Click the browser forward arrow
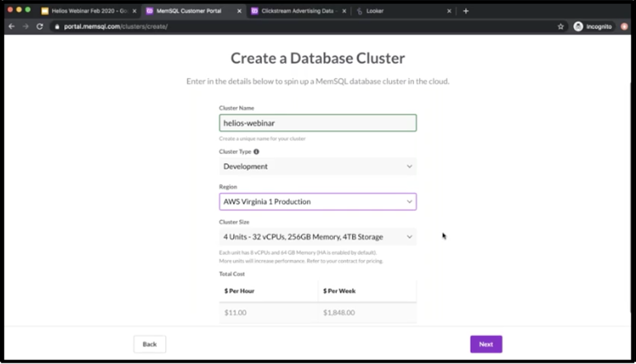Image resolution: width=636 pixels, height=364 pixels. pyautogui.click(x=25, y=26)
